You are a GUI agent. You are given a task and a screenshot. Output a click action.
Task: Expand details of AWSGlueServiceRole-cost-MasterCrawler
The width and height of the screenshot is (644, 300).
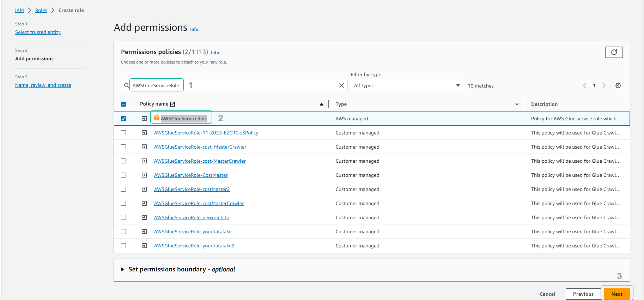[x=144, y=161]
